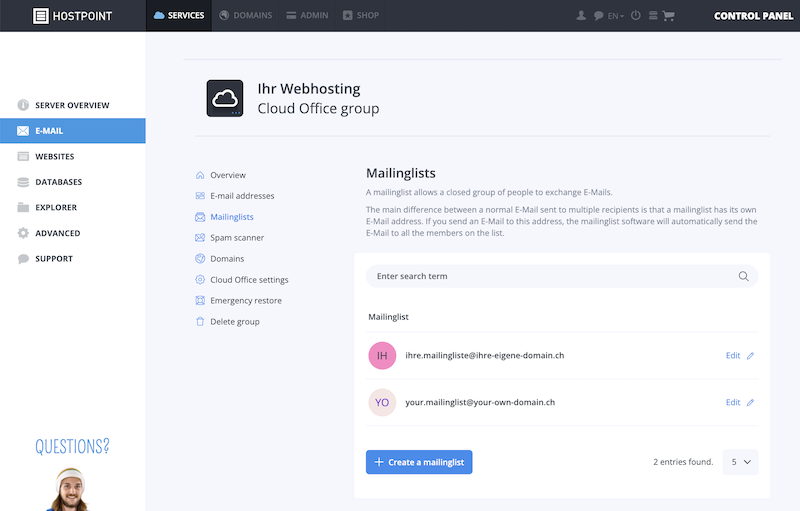Go to Overview submenu link

[228, 175]
